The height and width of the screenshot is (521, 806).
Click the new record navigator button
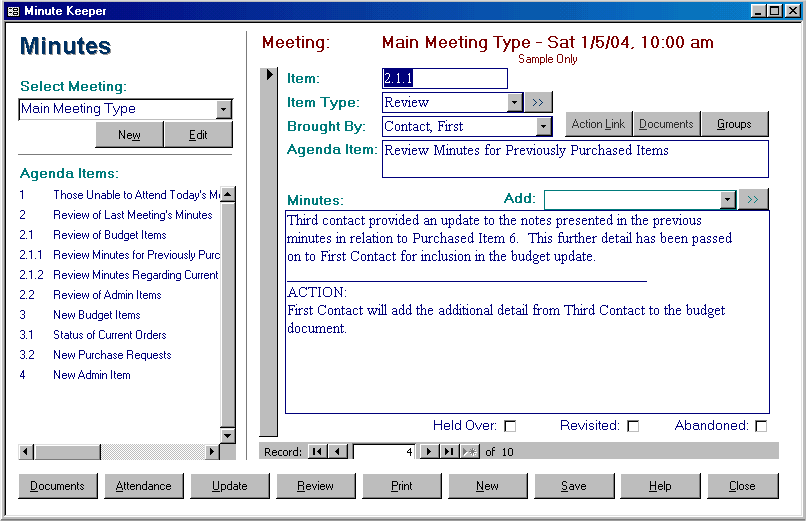coord(469,452)
